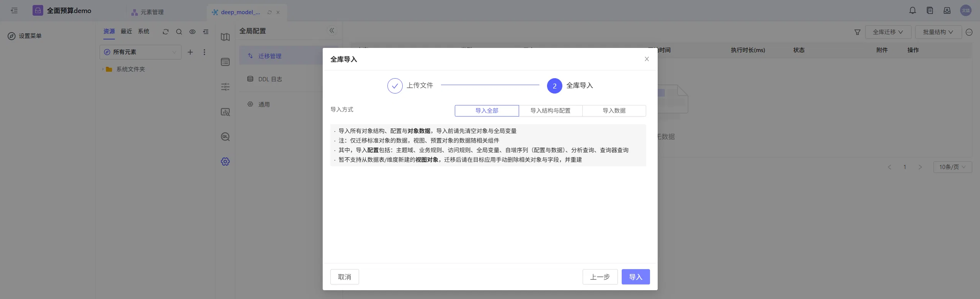Viewport: 980px width, 299px height.
Task: Switch to the 最近 tab
Action: coord(126,31)
